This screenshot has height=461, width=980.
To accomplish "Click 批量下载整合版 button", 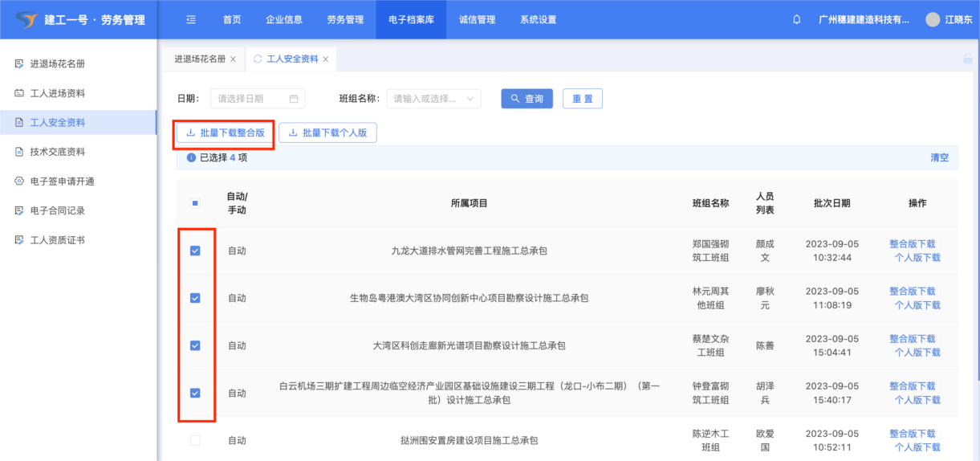I will pyautogui.click(x=225, y=133).
